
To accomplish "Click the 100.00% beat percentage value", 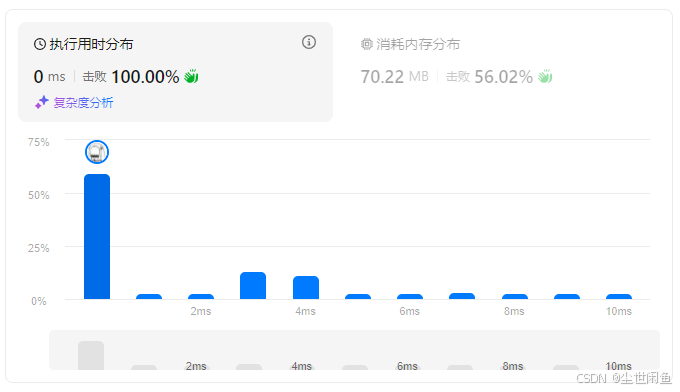I will 145,77.
